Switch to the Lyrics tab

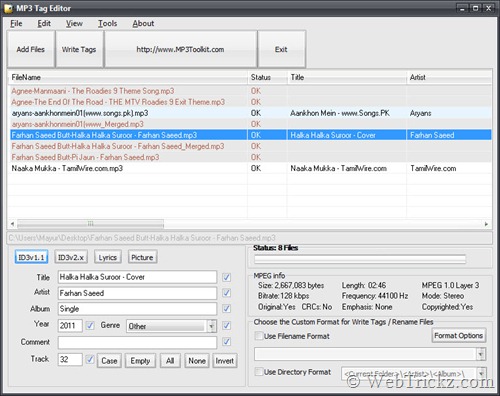pyautogui.click(x=108, y=257)
